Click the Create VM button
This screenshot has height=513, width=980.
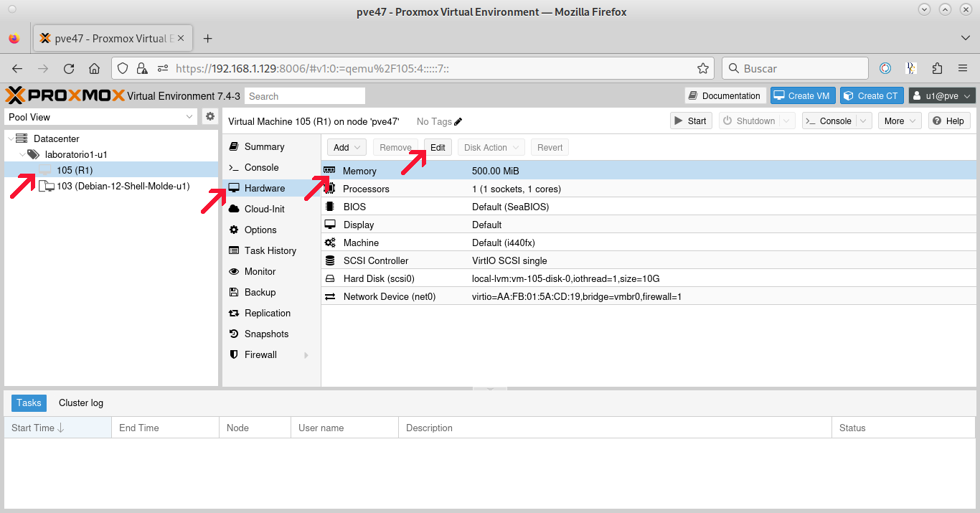803,96
